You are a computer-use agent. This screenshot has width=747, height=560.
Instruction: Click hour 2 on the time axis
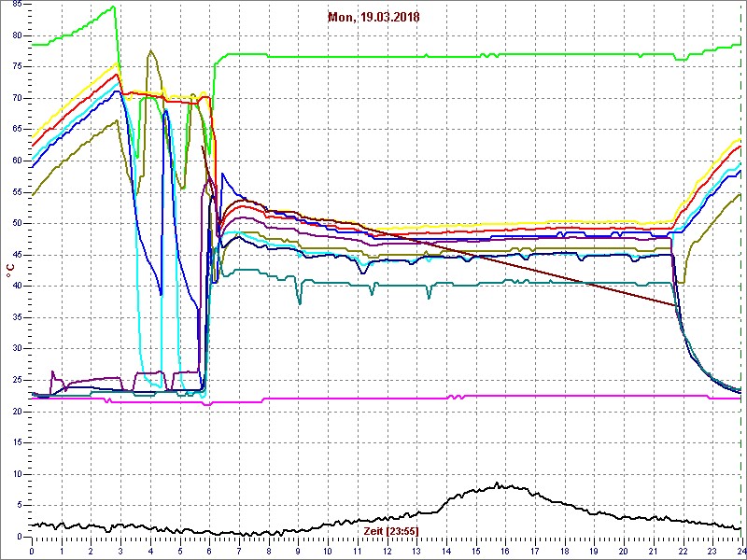click(91, 551)
